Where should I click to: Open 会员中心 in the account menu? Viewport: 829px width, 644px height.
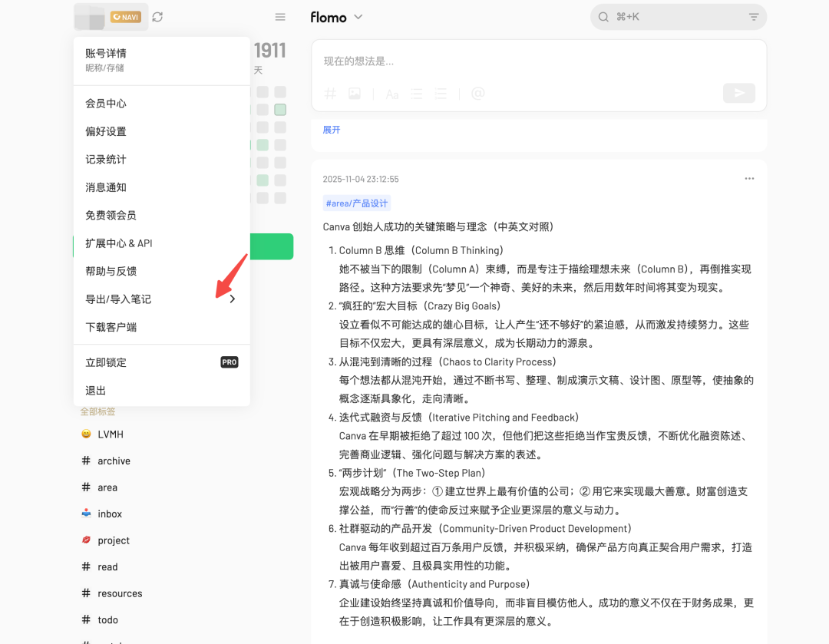[162, 104]
